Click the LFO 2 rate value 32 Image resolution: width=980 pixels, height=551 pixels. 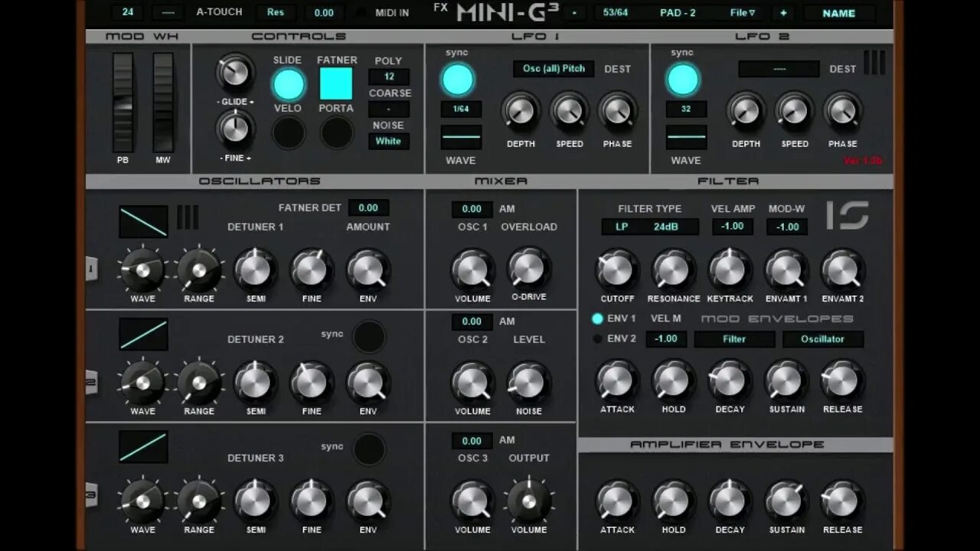coord(686,109)
